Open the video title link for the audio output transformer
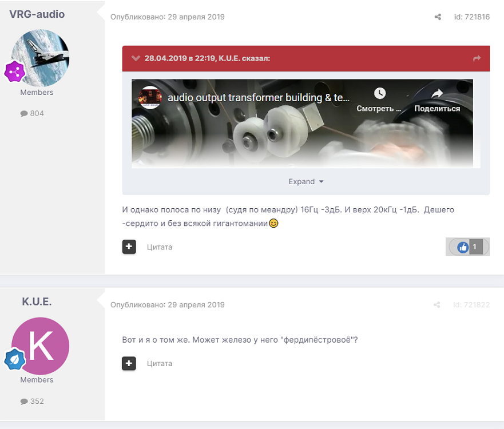This screenshot has width=504, height=429. [258, 98]
